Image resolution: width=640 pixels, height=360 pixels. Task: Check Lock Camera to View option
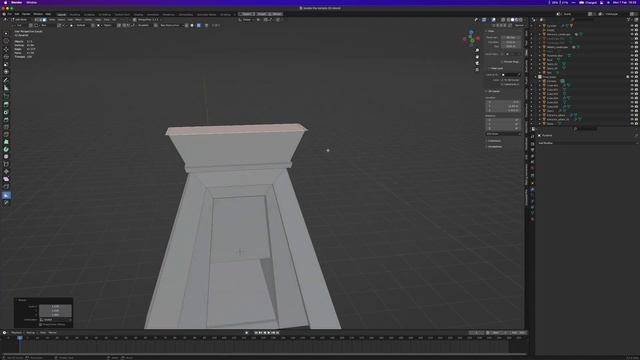(x=503, y=84)
